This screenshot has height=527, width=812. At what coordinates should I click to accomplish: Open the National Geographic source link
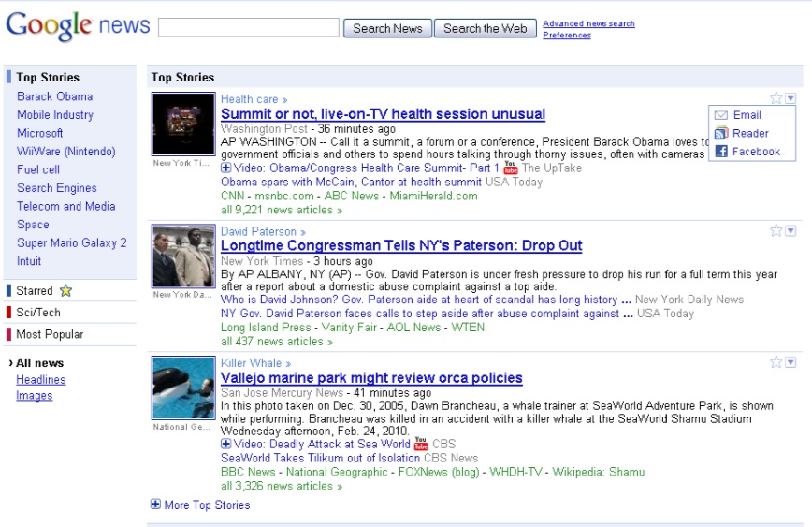click(337, 472)
